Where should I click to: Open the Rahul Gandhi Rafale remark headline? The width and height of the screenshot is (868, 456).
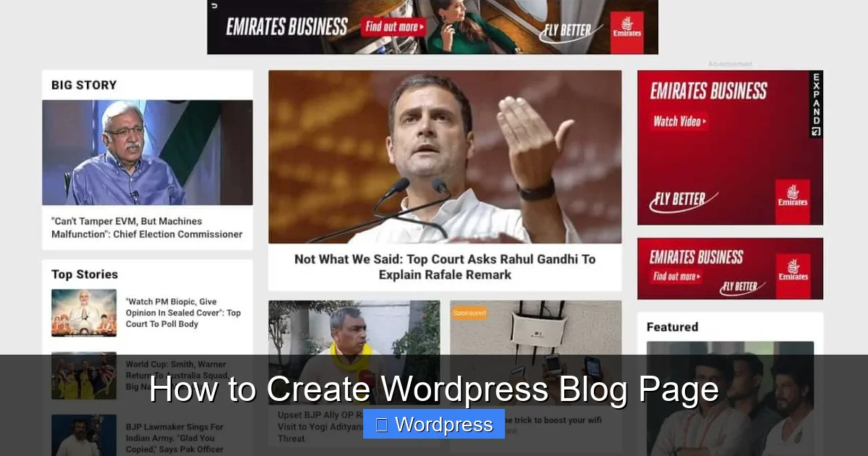[x=444, y=266]
